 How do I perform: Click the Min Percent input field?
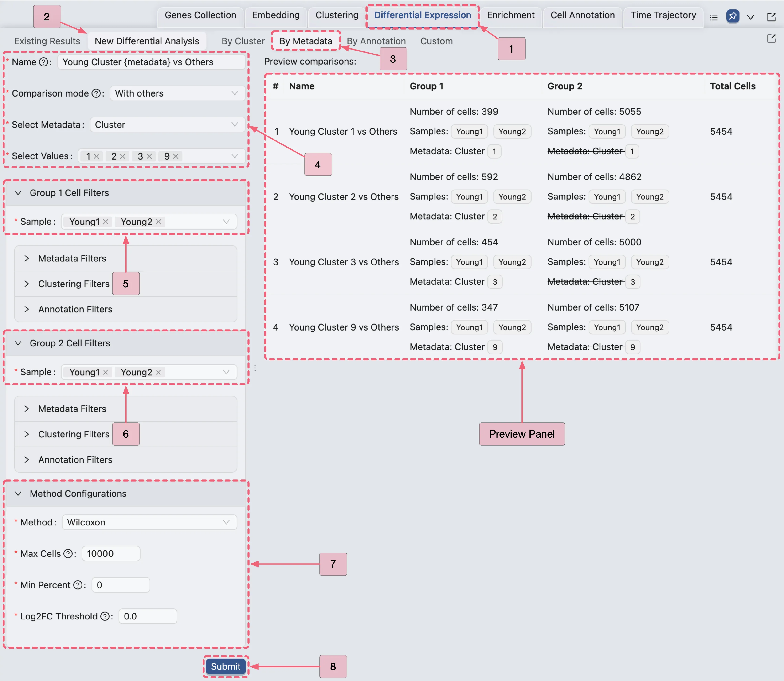[x=121, y=585]
